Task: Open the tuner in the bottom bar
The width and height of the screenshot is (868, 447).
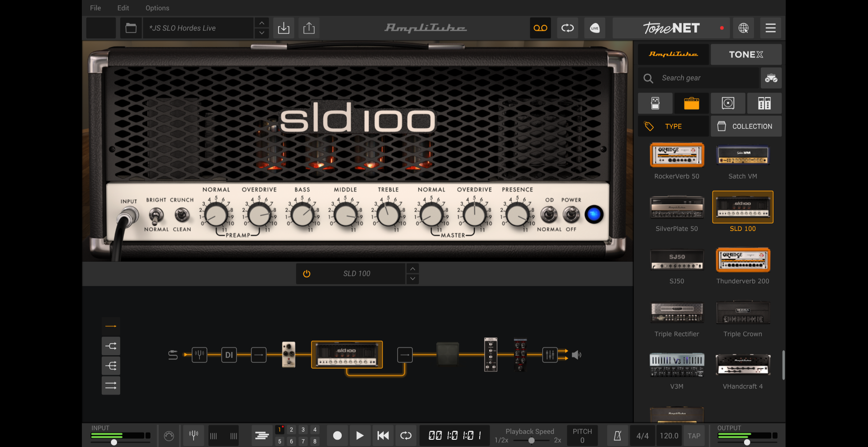Action: point(193,436)
